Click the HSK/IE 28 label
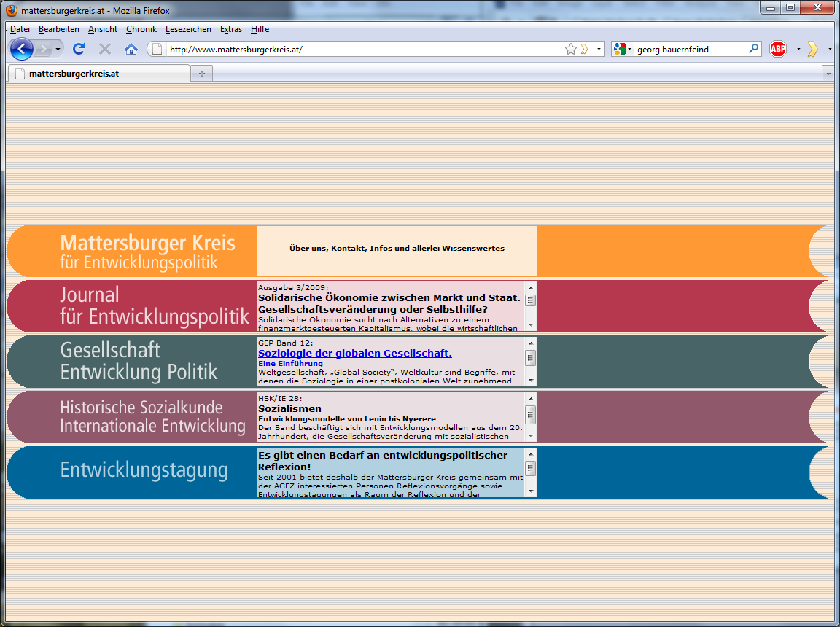 [280, 398]
